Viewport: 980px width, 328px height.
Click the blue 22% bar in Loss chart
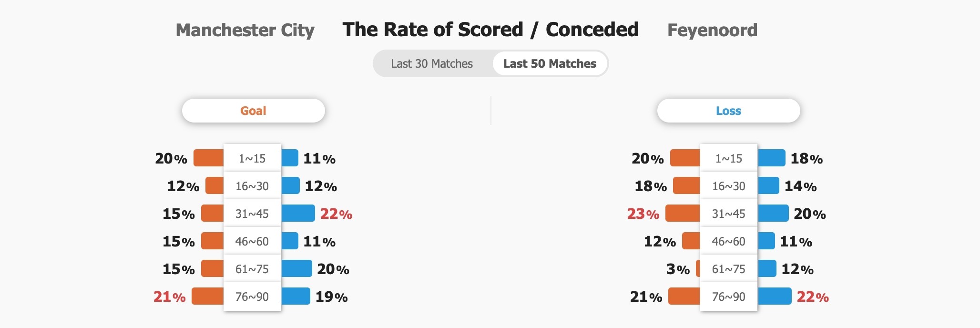(x=775, y=296)
